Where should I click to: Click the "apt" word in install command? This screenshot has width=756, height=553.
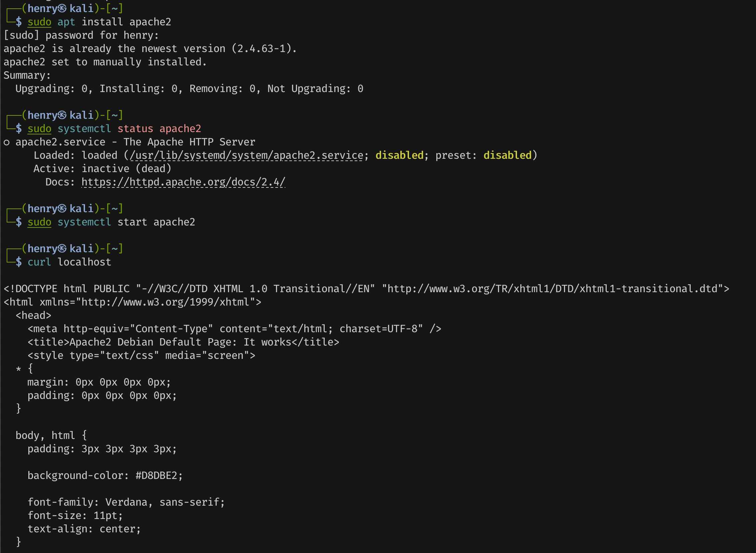coord(66,22)
